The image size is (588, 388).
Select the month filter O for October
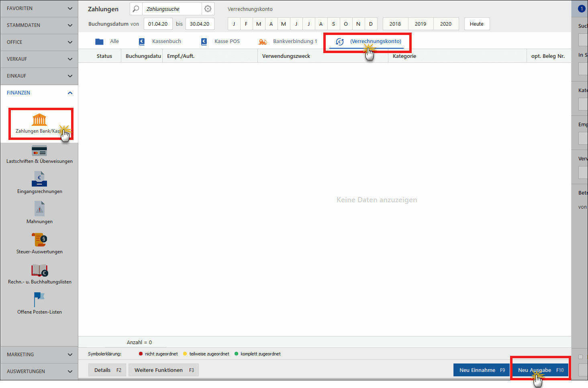click(x=346, y=24)
